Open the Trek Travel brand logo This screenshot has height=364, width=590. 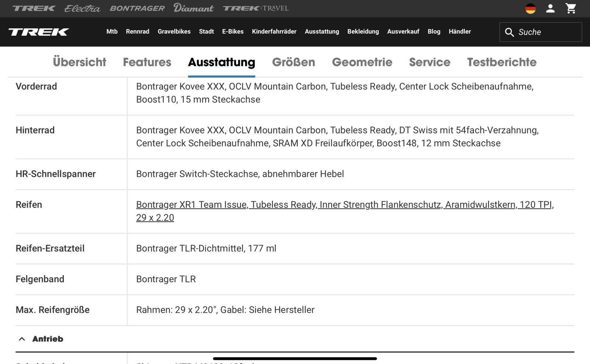click(256, 8)
